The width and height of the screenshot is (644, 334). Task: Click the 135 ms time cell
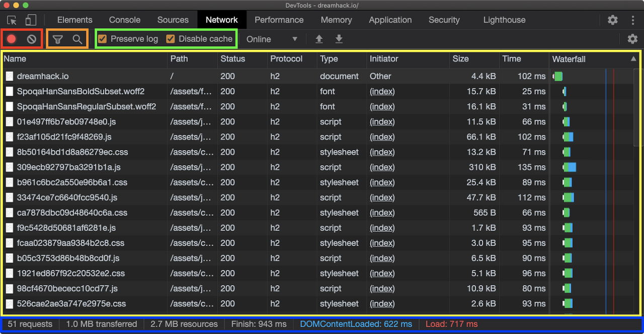point(531,167)
